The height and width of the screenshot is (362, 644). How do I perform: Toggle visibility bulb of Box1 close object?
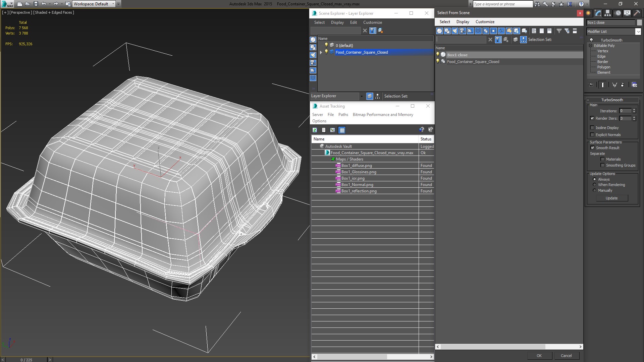pos(438,55)
